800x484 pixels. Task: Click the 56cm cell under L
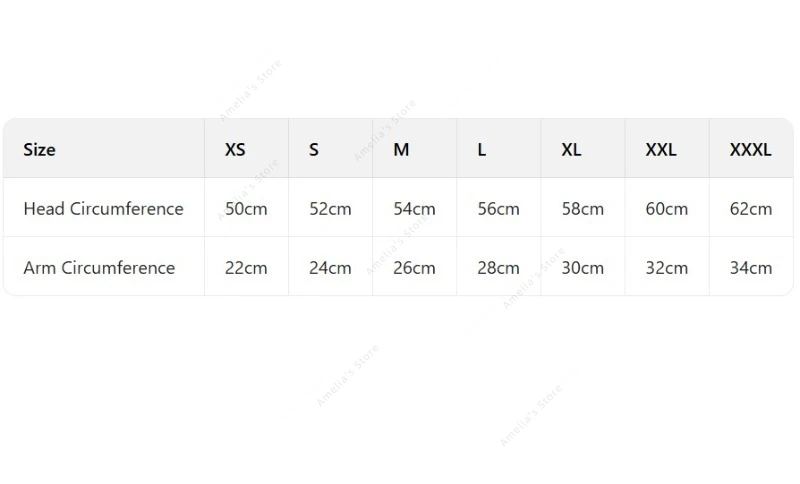[498, 209]
